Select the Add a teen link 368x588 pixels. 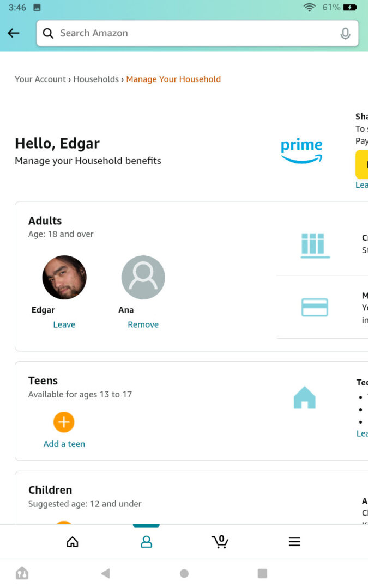64,444
